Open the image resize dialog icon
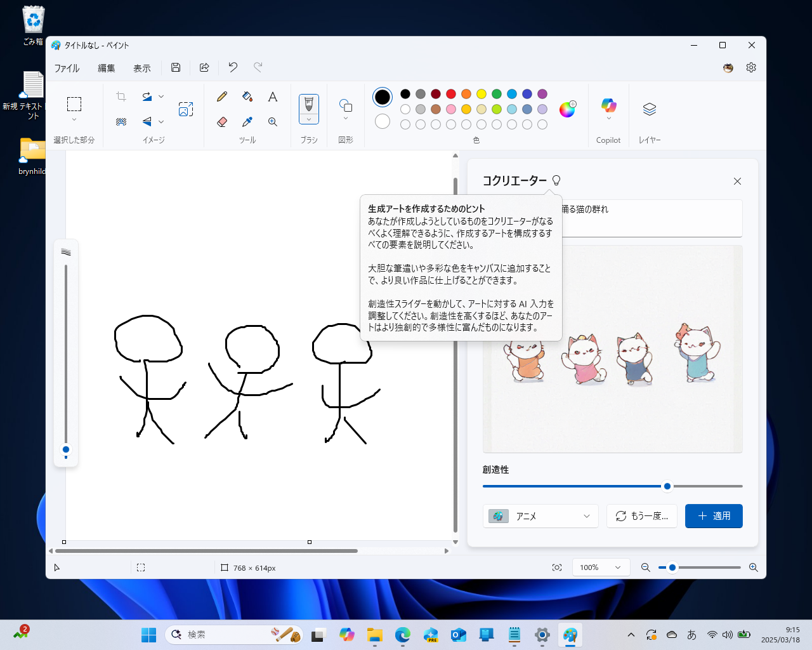Viewport: 812px width, 650px height. click(x=186, y=109)
